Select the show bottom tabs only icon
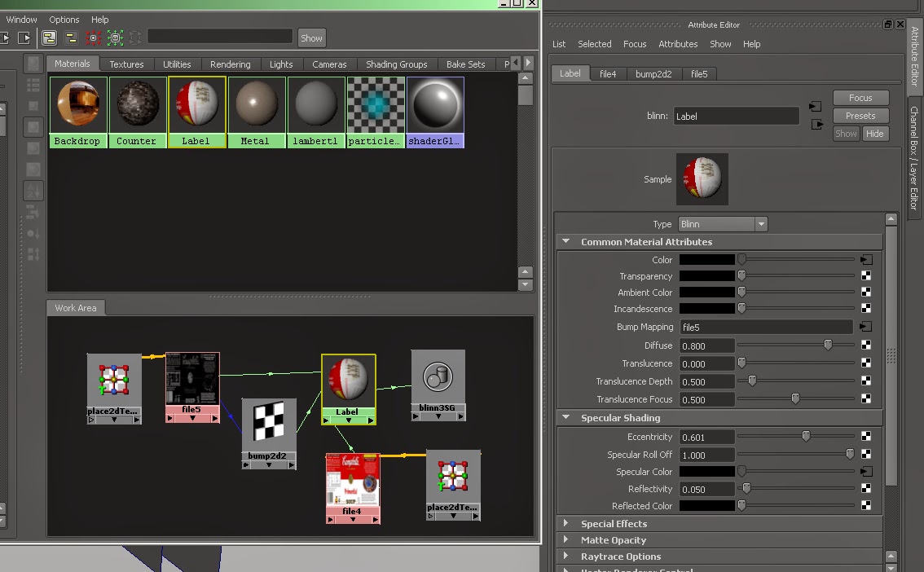This screenshot has height=572, width=924. pos(71,37)
